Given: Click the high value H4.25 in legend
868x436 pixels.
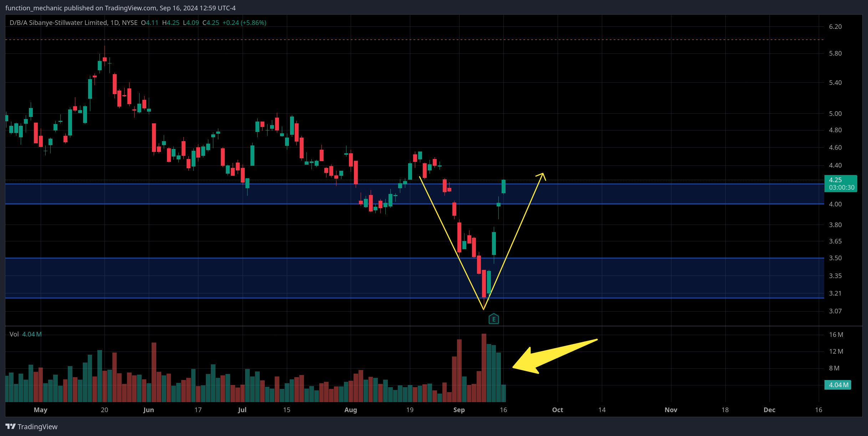Looking at the screenshot, I should pyautogui.click(x=171, y=22).
